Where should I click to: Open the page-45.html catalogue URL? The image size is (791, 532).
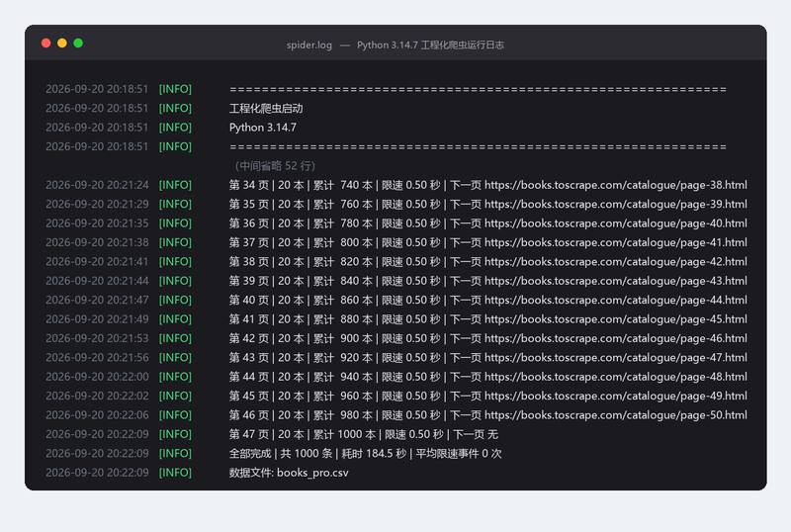615,319
